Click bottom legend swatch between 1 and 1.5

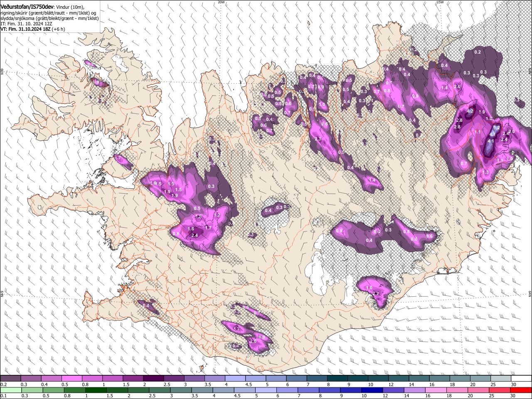click(96, 390)
